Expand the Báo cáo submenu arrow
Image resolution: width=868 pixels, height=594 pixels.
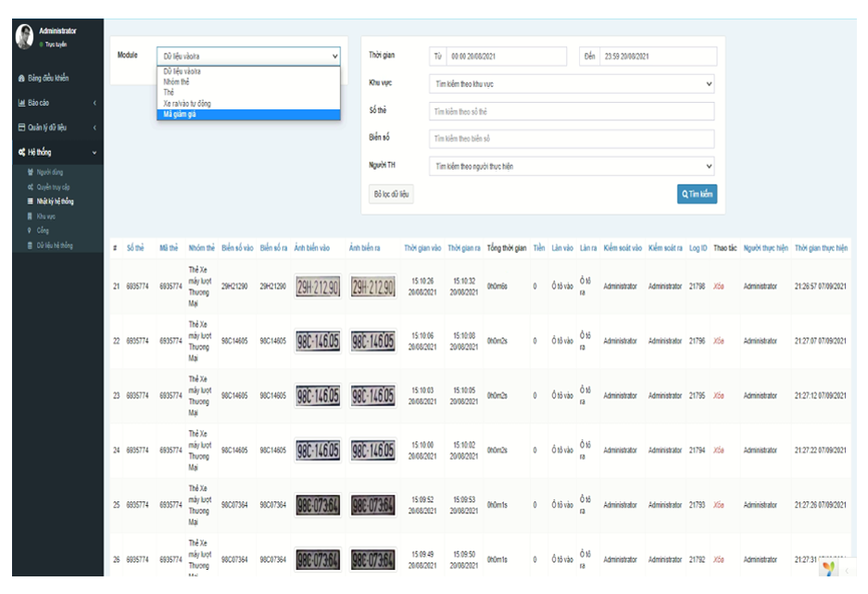(94, 103)
